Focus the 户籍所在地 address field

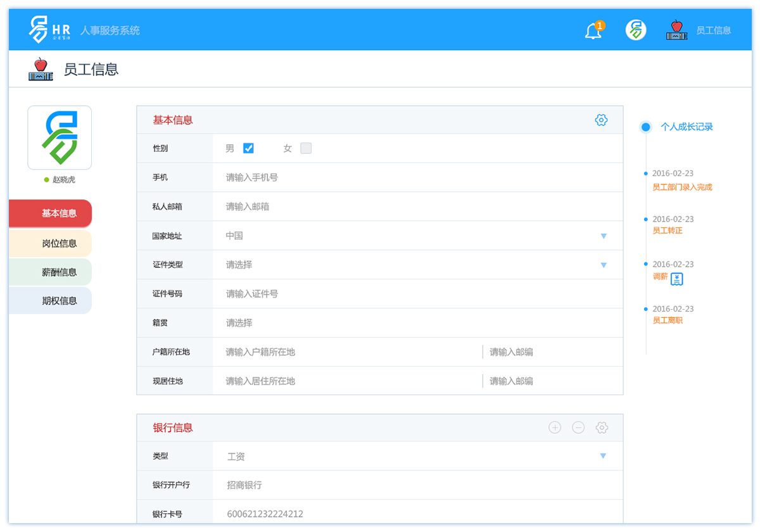click(348, 352)
